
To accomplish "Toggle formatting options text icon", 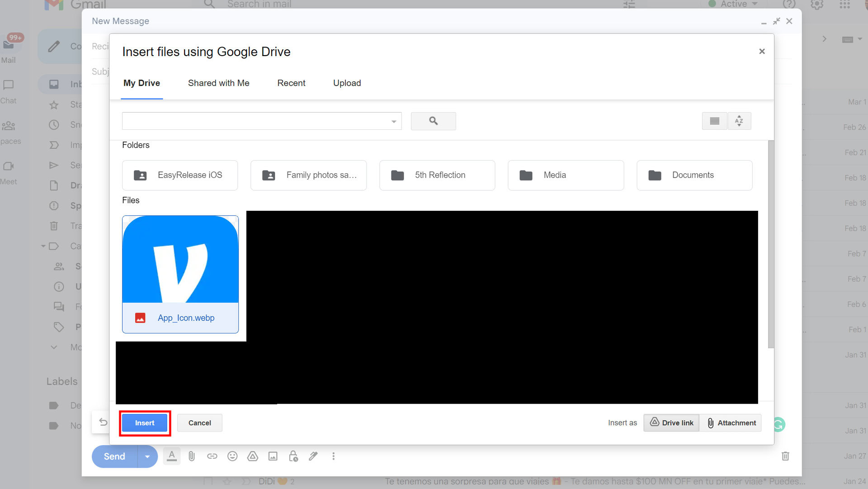I will [172, 456].
